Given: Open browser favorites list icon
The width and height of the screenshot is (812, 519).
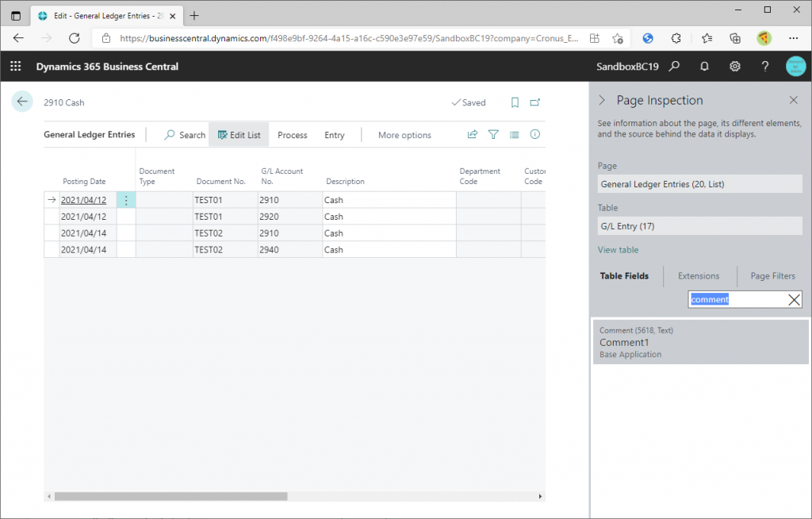Looking at the screenshot, I should [707, 38].
